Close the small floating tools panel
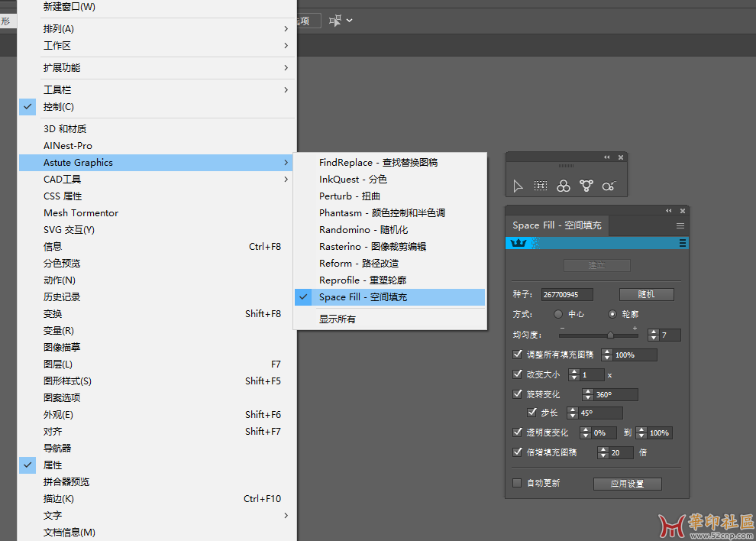 [621, 157]
